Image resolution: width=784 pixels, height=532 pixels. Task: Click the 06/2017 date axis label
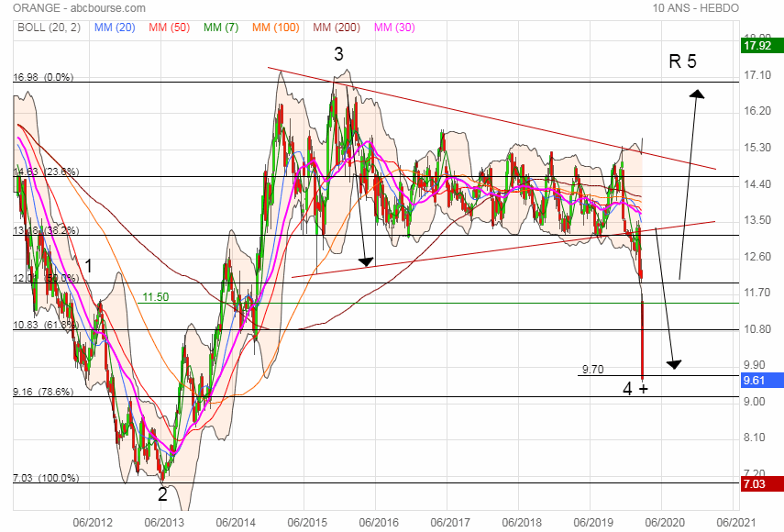(x=450, y=523)
